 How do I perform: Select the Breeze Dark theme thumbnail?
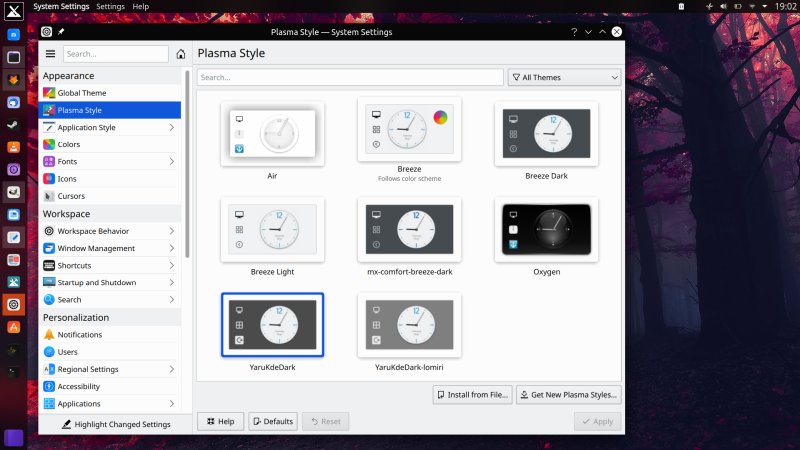(546, 134)
